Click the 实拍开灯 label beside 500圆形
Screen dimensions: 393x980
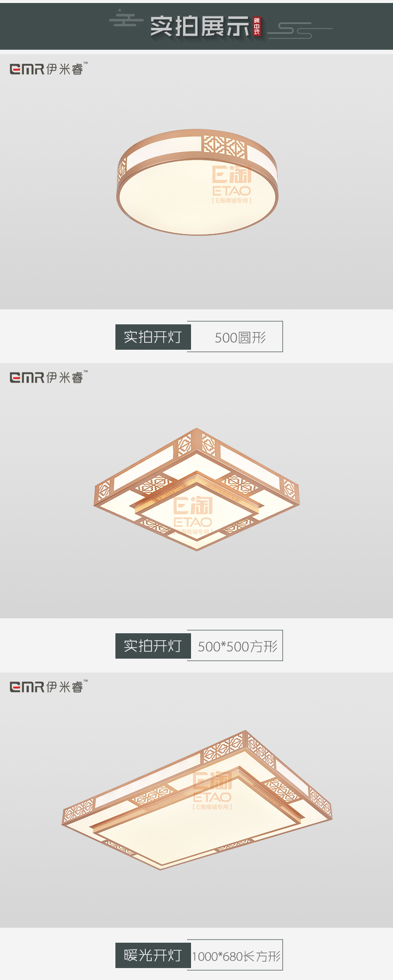pos(153,337)
